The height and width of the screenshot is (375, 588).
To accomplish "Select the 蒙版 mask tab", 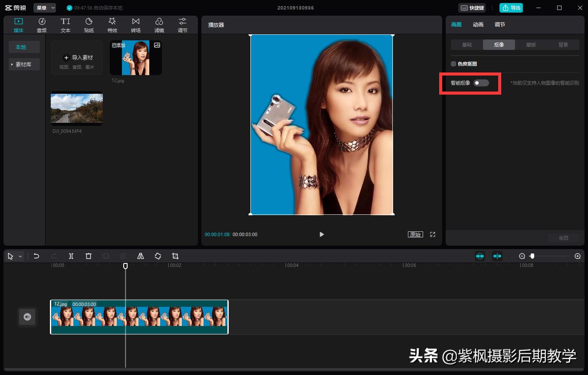I will [531, 45].
